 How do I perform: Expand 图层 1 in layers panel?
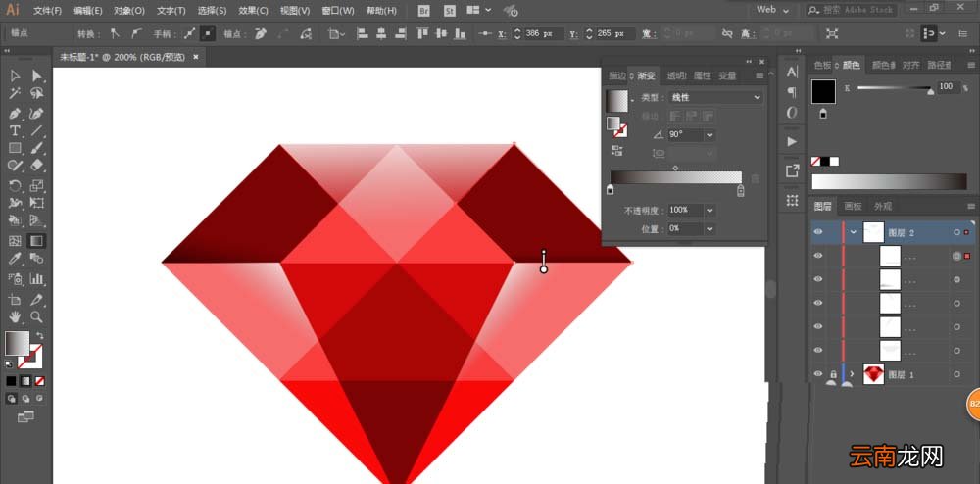point(852,374)
